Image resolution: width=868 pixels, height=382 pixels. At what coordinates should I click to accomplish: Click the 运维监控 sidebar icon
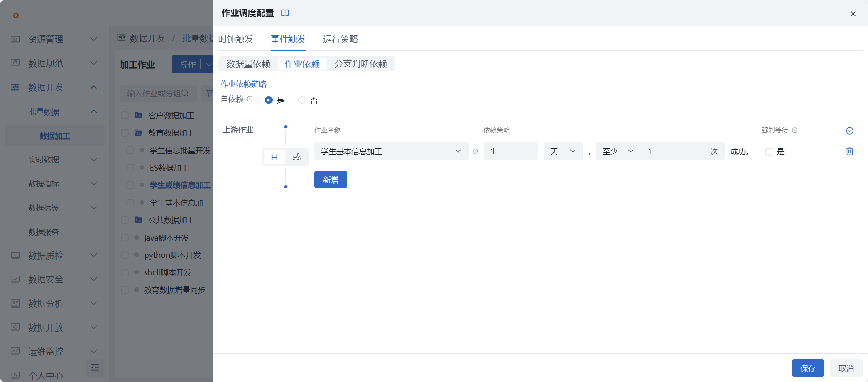point(15,351)
